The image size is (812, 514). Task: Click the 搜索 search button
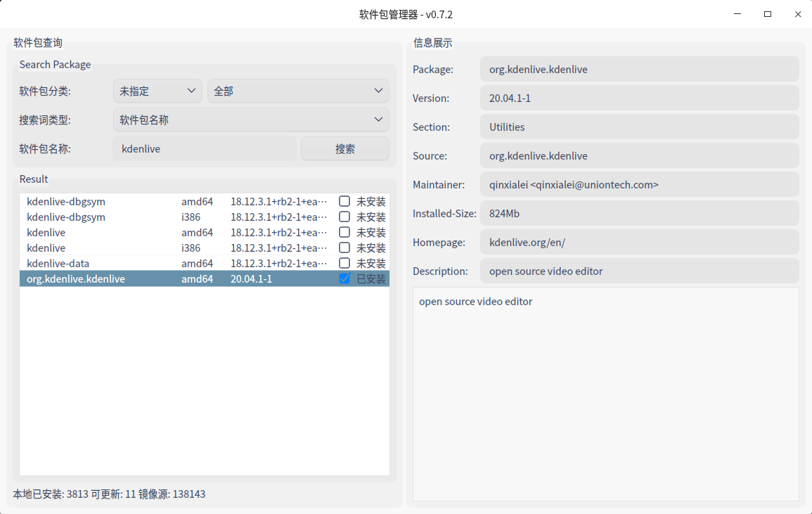pos(345,148)
